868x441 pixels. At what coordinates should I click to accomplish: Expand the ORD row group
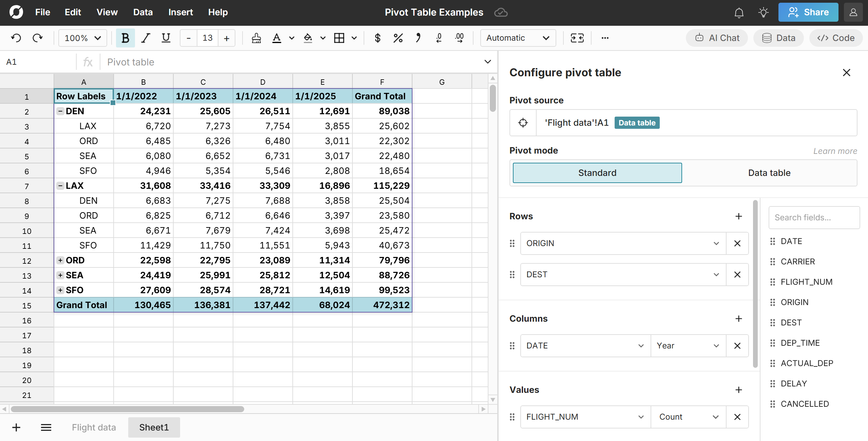coord(60,260)
